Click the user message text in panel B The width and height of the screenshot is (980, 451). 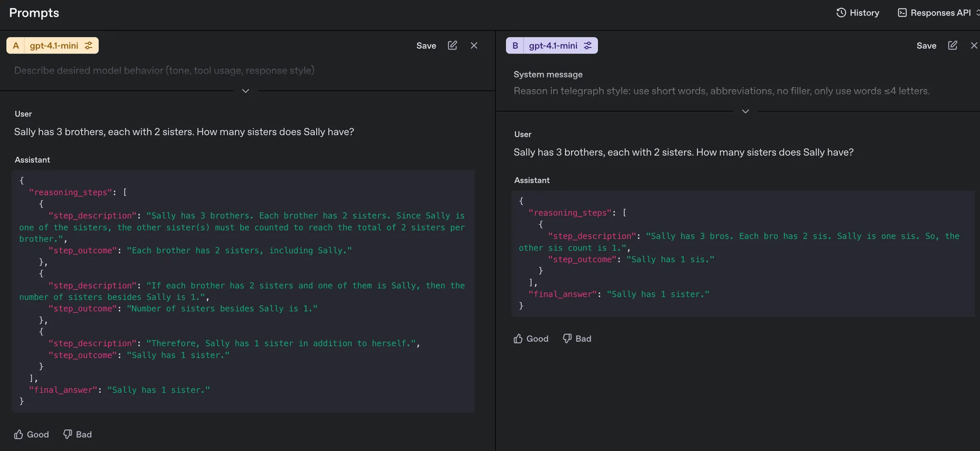(683, 152)
